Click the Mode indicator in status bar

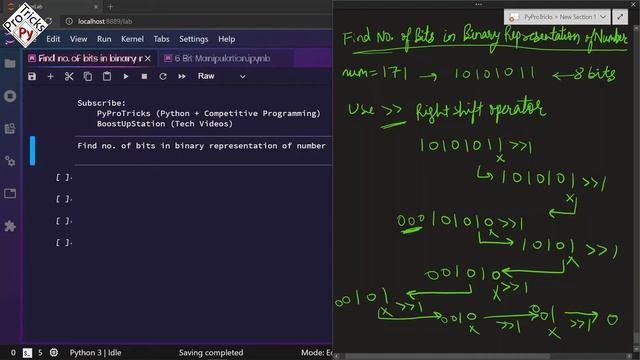click(316, 353)
